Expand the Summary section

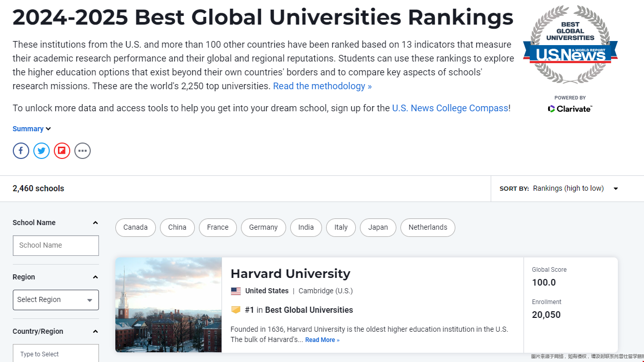[32, 129]
